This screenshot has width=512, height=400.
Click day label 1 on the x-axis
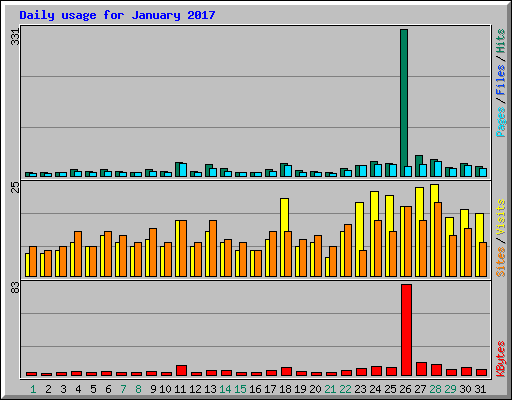click(33, 389)
